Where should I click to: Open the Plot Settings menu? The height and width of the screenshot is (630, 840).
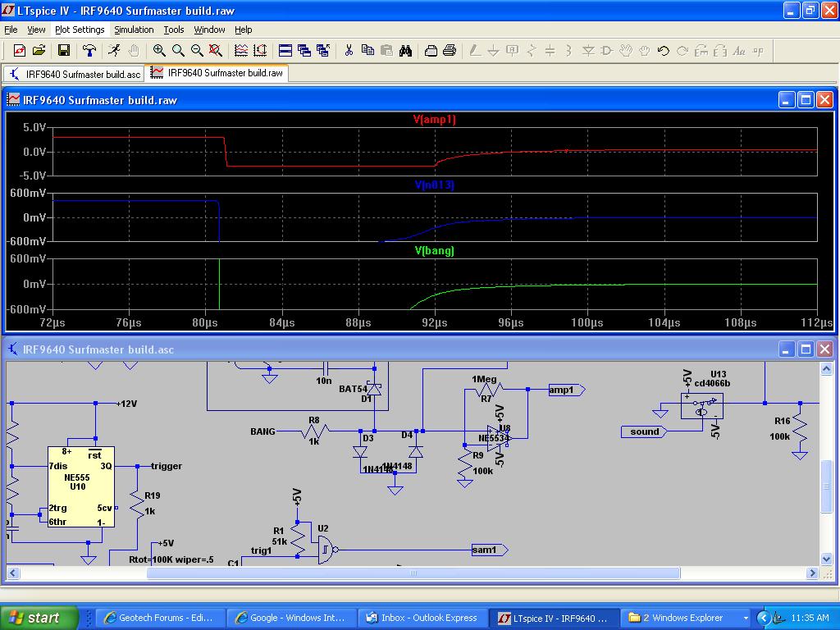(80, 30)
